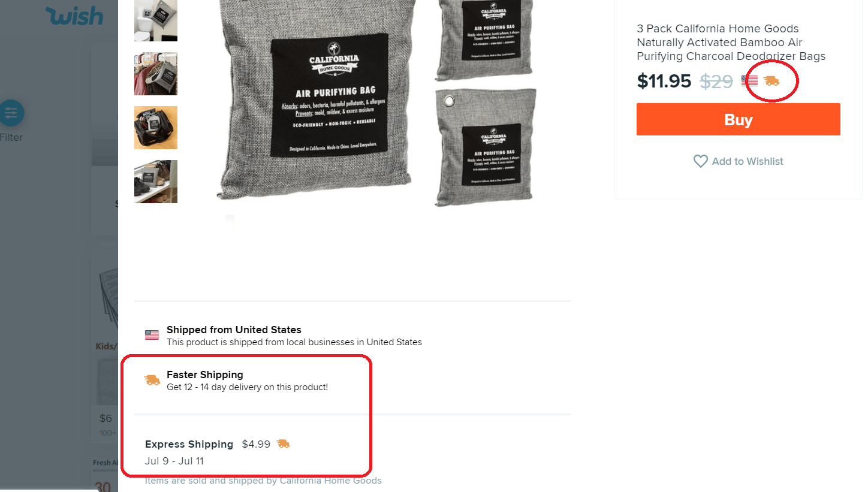868x492 pixels.
Task: Click the Faster Shipping heading
Action: 205,375
